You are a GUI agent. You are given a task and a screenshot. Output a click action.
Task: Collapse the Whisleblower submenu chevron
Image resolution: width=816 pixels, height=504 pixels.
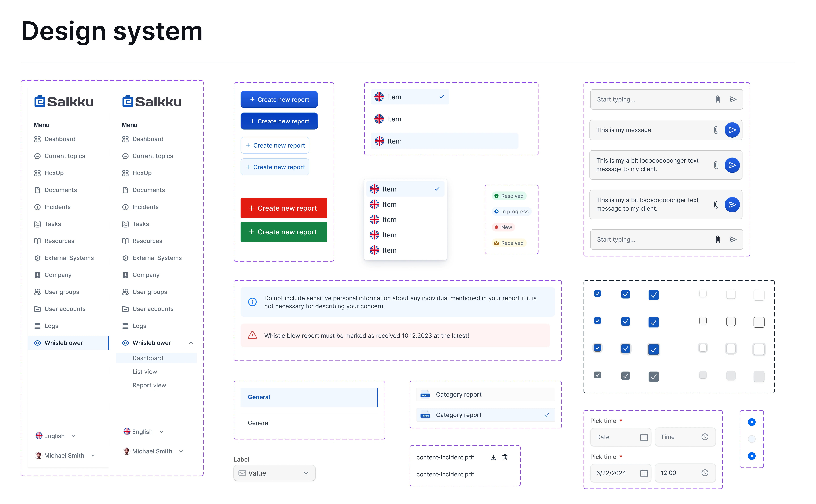tap(191, 343)
